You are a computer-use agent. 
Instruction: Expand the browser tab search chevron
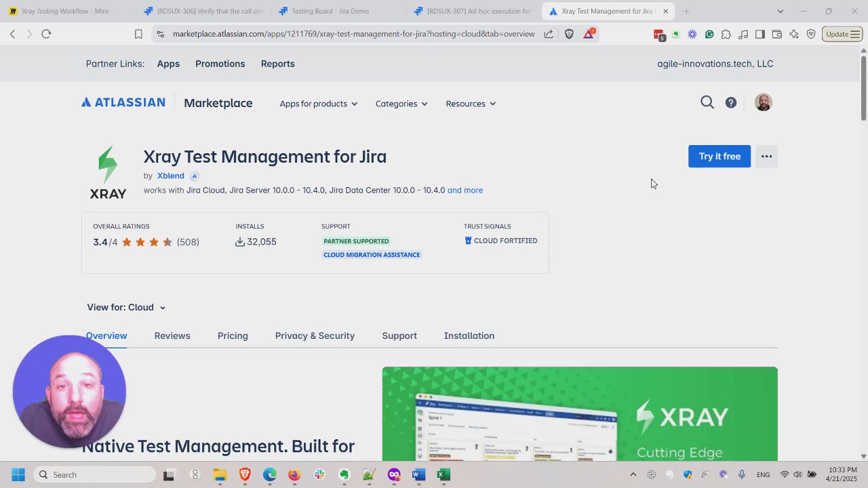click(x=780, y=12)
